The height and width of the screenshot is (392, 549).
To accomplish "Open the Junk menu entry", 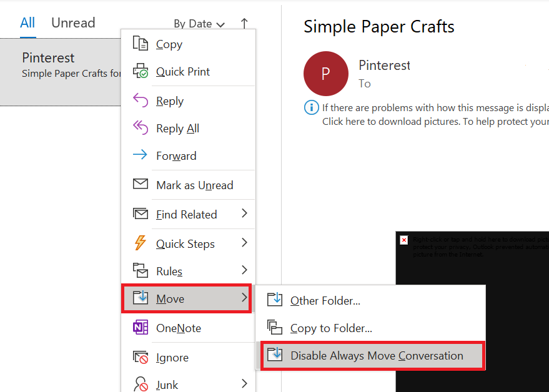I will tap(189, 385).
